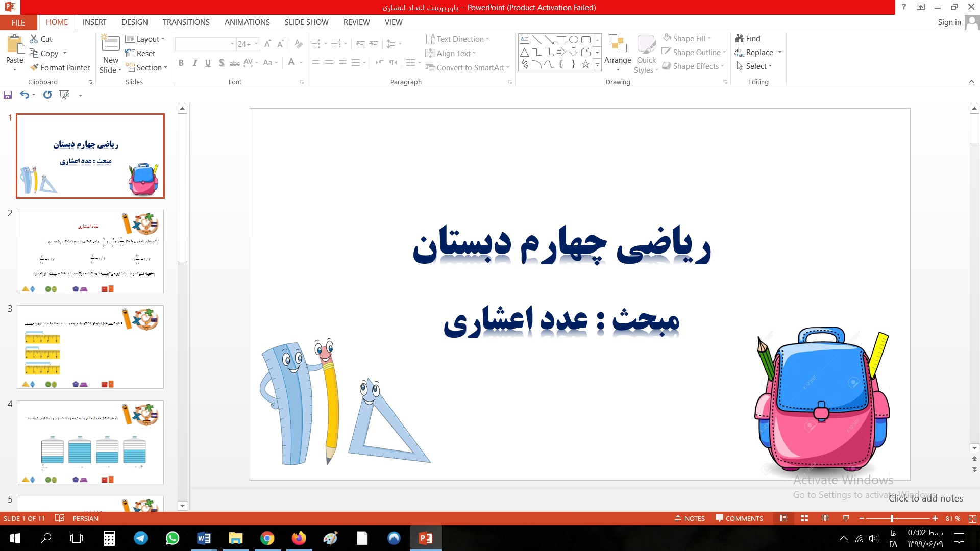Select the Format Painter tool

click(60, 67)
